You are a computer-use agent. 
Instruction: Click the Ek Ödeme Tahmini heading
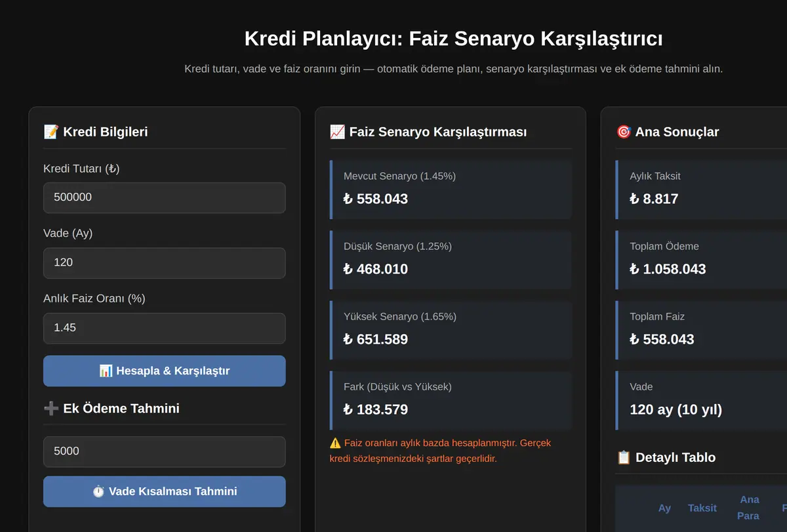click(111, 409)
